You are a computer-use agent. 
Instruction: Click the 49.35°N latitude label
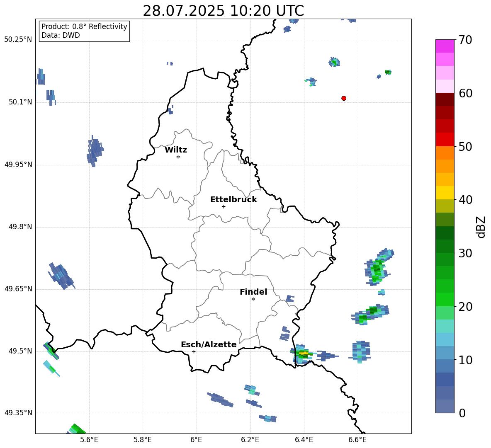[x=18, y=413]
